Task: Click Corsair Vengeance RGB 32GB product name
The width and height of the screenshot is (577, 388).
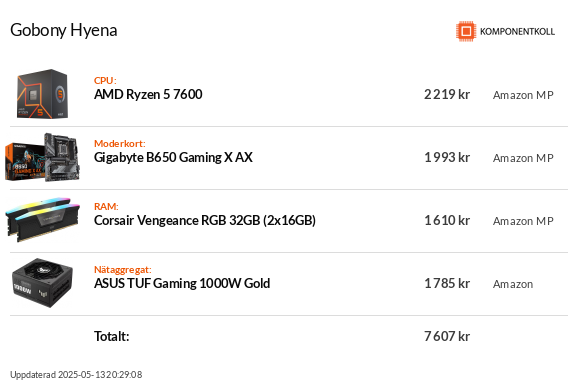Action: pos(205,221)
